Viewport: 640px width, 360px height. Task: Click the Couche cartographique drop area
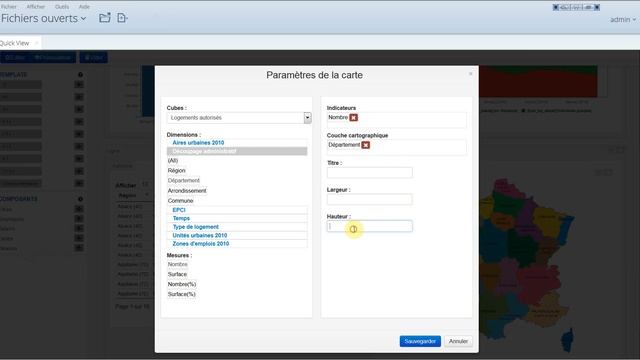(x=396, y=147)
